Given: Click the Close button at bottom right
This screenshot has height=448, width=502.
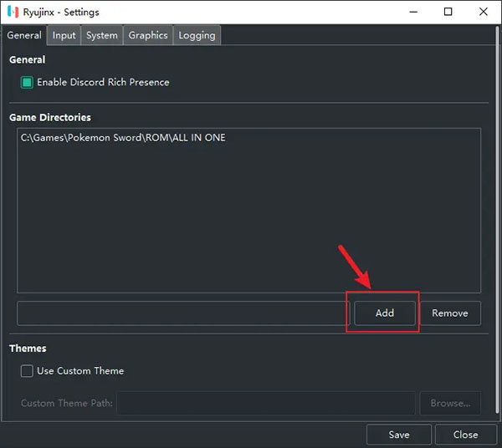Looking at the screenshot, I should pyautogui.click(x=465, y=435).
